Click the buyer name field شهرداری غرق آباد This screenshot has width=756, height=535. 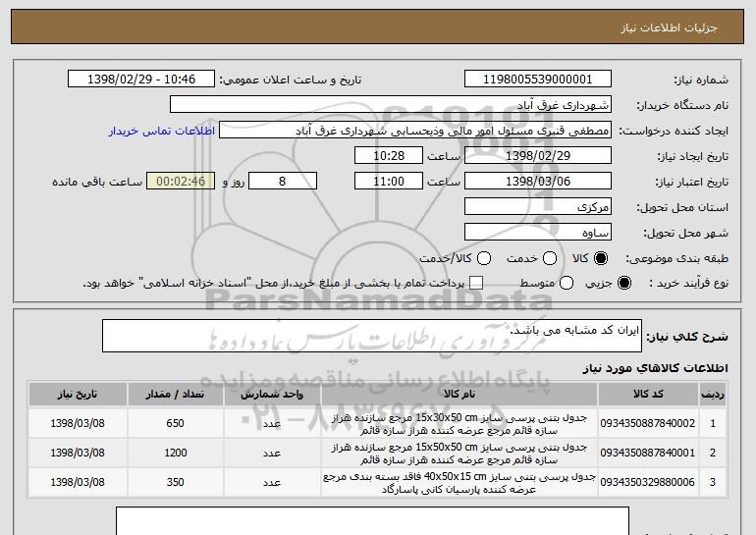tap(391, 105)
